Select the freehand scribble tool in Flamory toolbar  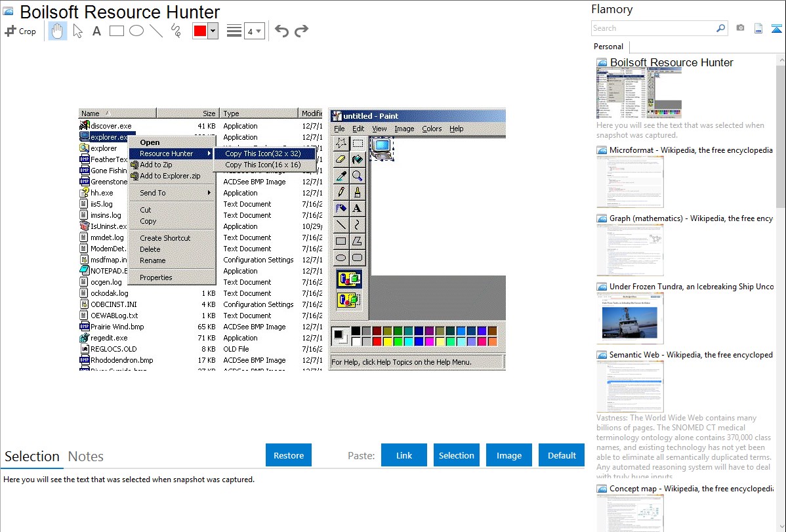[176, 31]
